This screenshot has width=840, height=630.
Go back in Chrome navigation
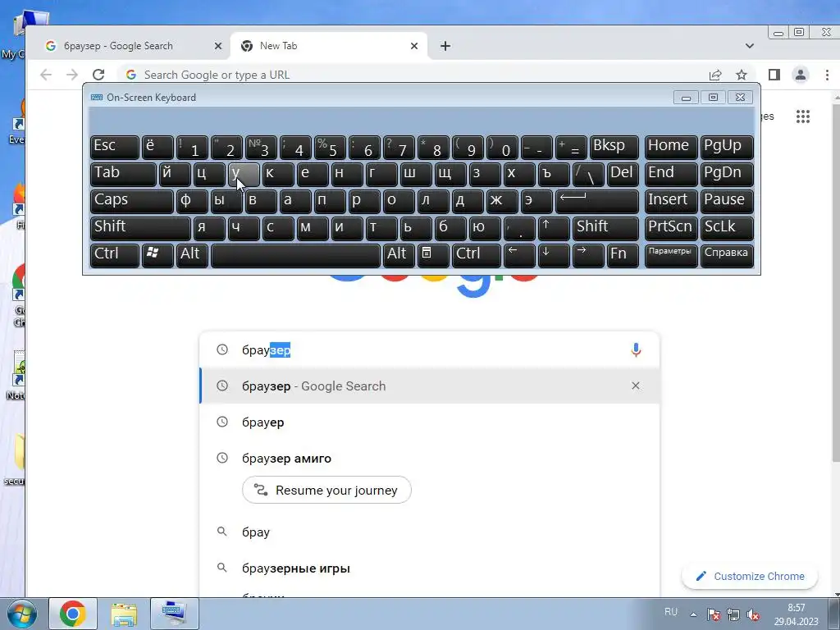(x=46, y=75)
